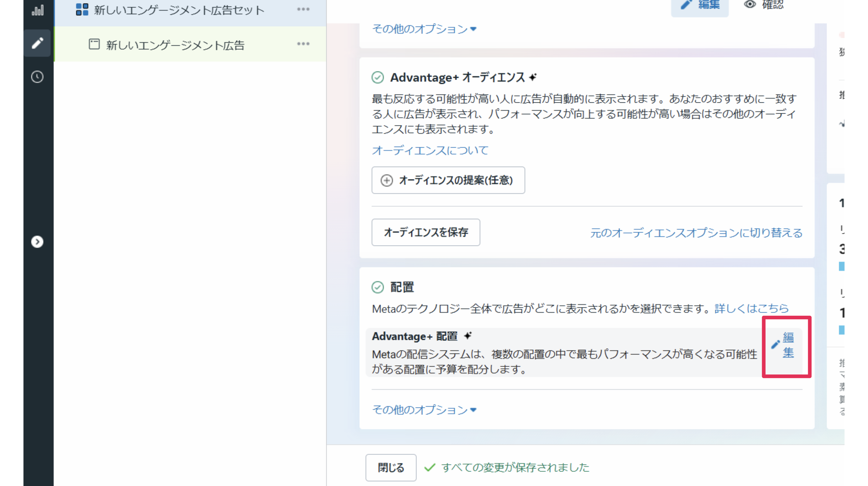Click the 閉じる button
Image resolution: width=868 pixels, height=486 pixels.
click(391, 467)
